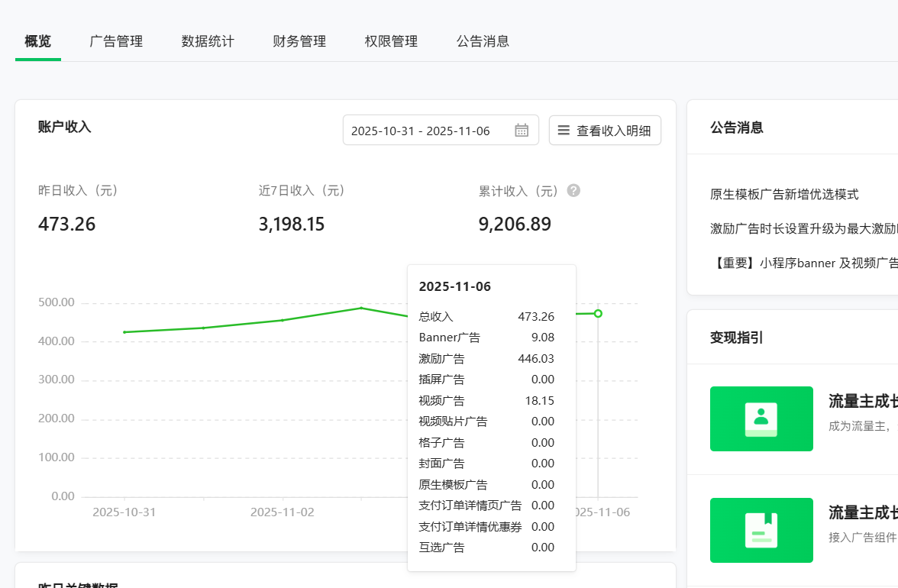
Task: Switch to the 概览 tab
Action: click(38, 41)
